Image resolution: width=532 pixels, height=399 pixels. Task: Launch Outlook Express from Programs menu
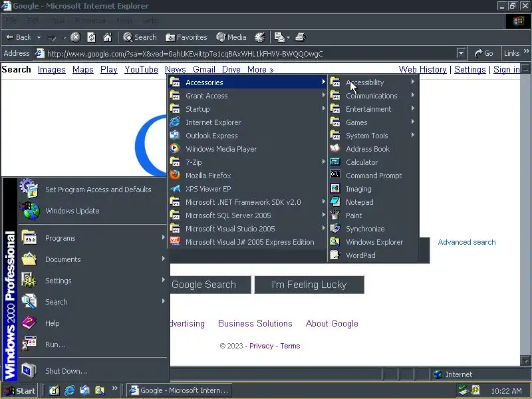[x=247, y=136]
